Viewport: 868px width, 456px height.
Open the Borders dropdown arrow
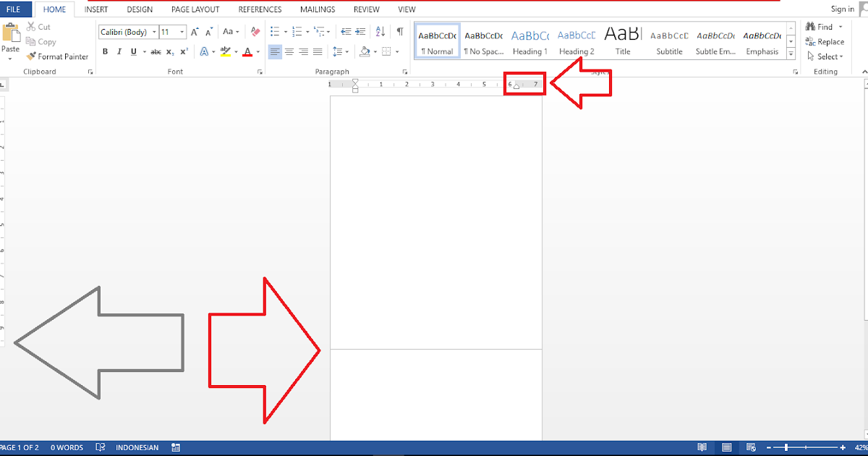(397, 52)
